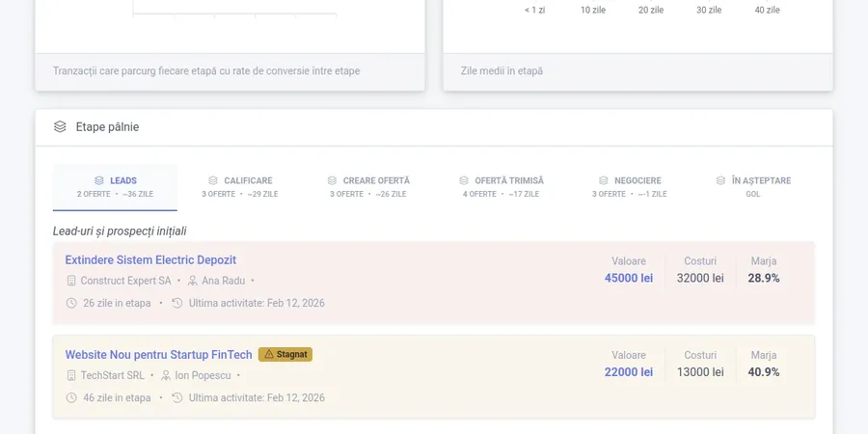This screenshot has height=434, width=868.
Task: Click the < 1 zi axis label
Action: 534,10
